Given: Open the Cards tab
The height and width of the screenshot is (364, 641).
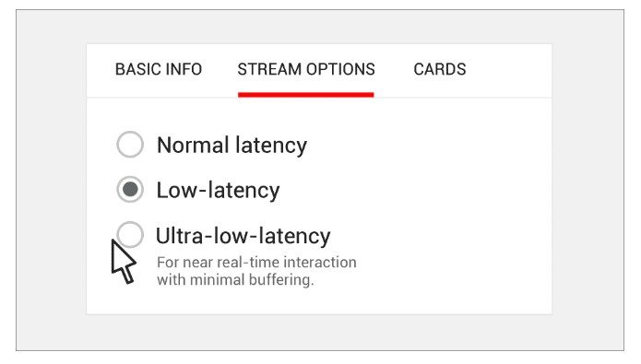Looking at the screenshot, I should click(x=439, y=69).
